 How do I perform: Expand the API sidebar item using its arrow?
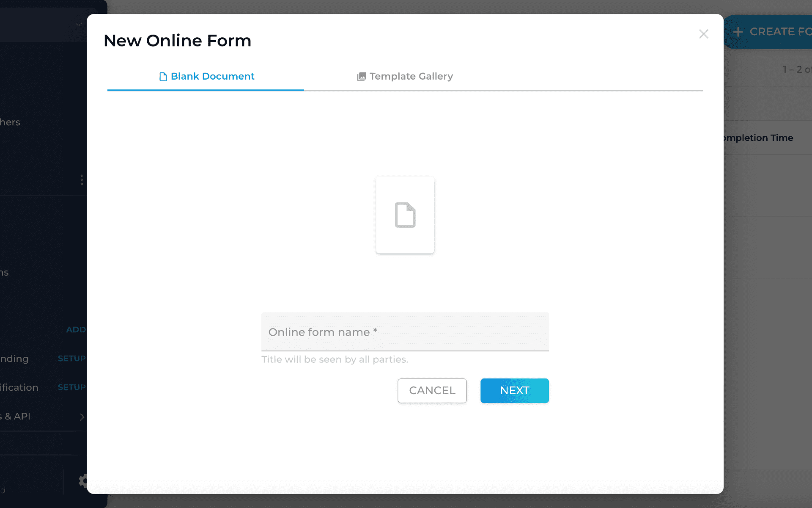[82, 417]
